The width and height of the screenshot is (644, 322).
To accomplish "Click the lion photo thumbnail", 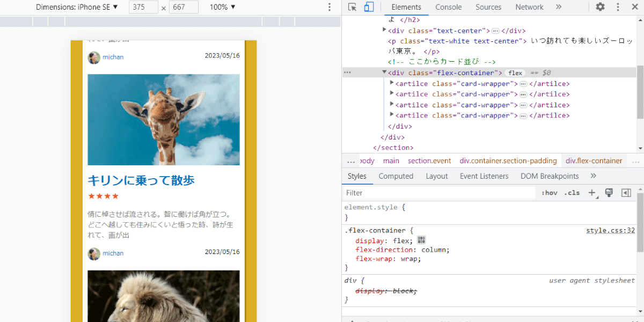I will 164,296.
